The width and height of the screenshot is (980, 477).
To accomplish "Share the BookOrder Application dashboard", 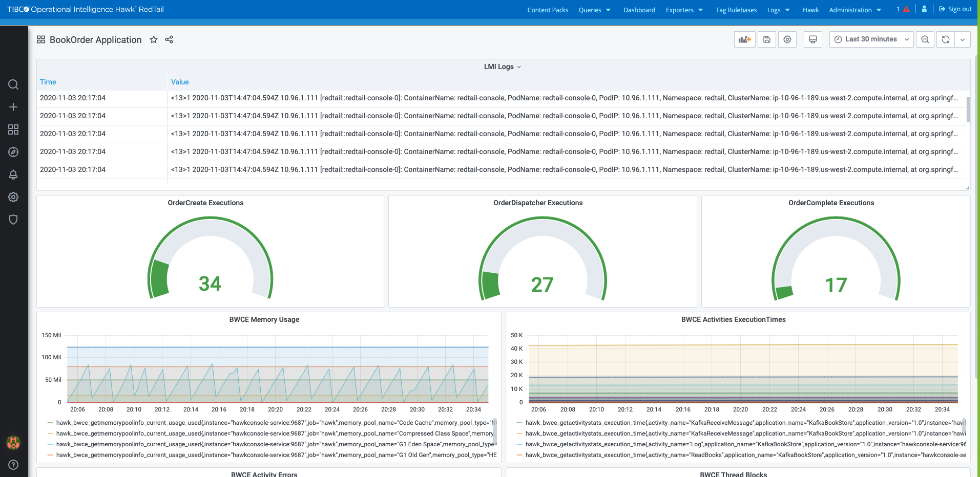I will (169, 40).
